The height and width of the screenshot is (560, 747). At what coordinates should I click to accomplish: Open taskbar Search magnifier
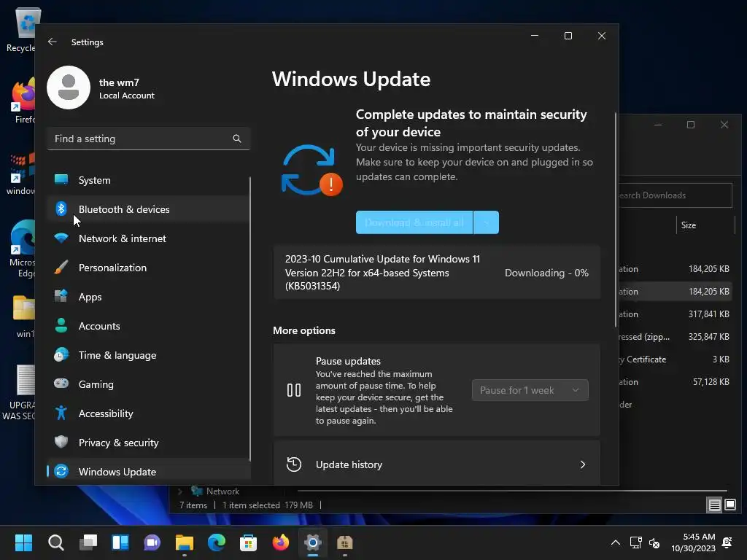pyautogui.click(x=55, y=542)
